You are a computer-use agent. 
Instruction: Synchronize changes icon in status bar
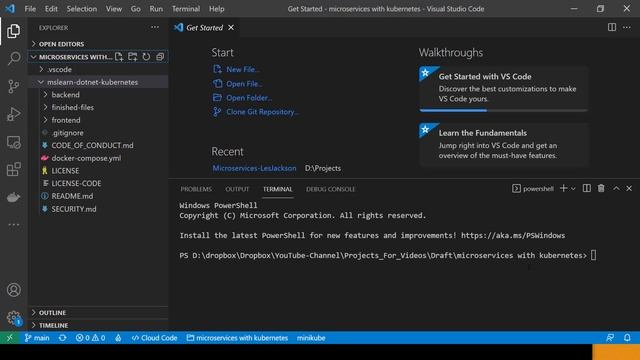62,338
